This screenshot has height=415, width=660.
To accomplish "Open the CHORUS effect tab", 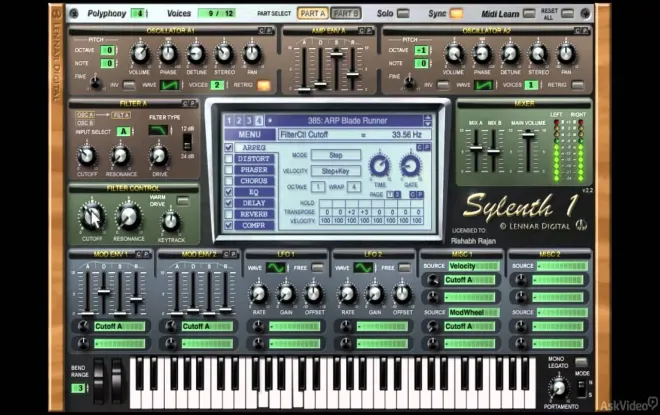I will [x=254, y=181].
